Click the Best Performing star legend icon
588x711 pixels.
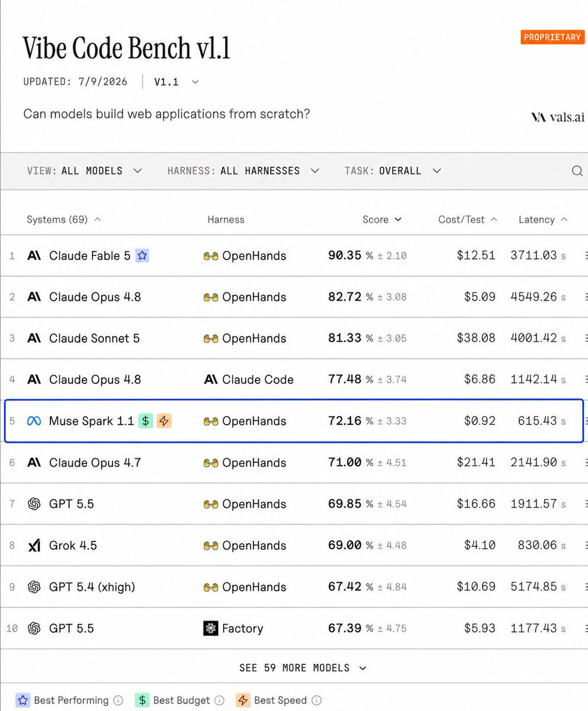point(23,700)
